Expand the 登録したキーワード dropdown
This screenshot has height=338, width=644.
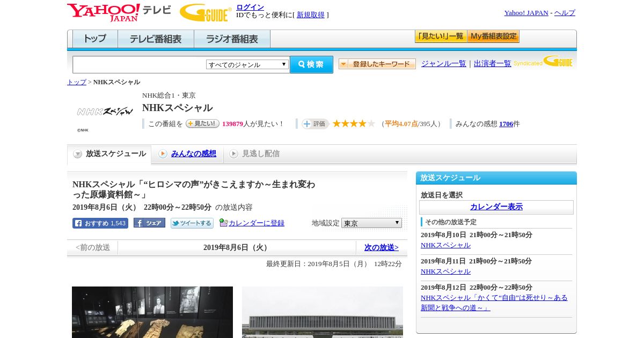click(x=377, y=64)
